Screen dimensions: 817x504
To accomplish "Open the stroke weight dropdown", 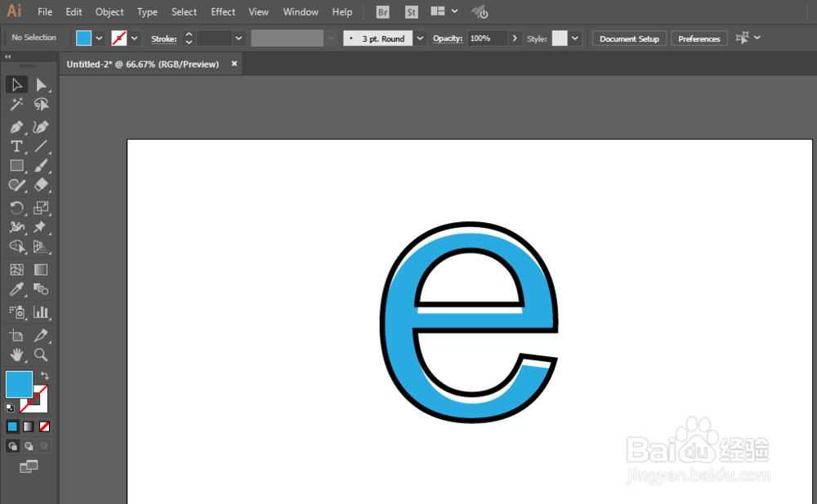I will [239, 38].
